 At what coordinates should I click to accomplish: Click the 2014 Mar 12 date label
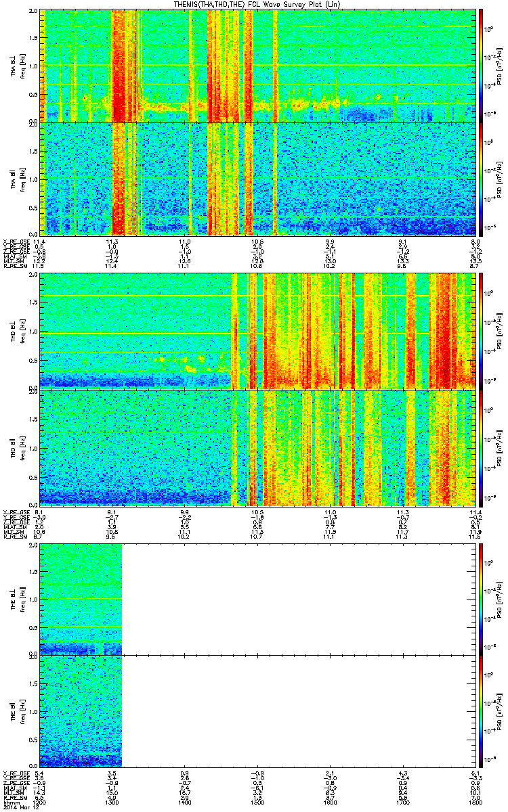coord(20,807)
